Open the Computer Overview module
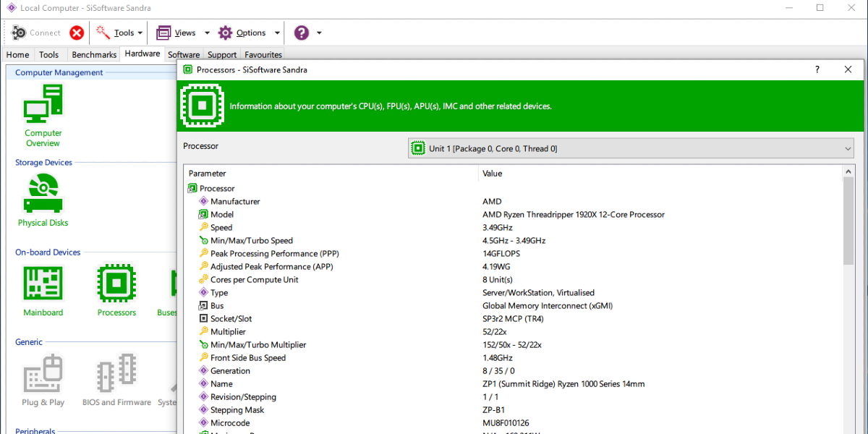868x434 pixels. (x=43, y=116)
